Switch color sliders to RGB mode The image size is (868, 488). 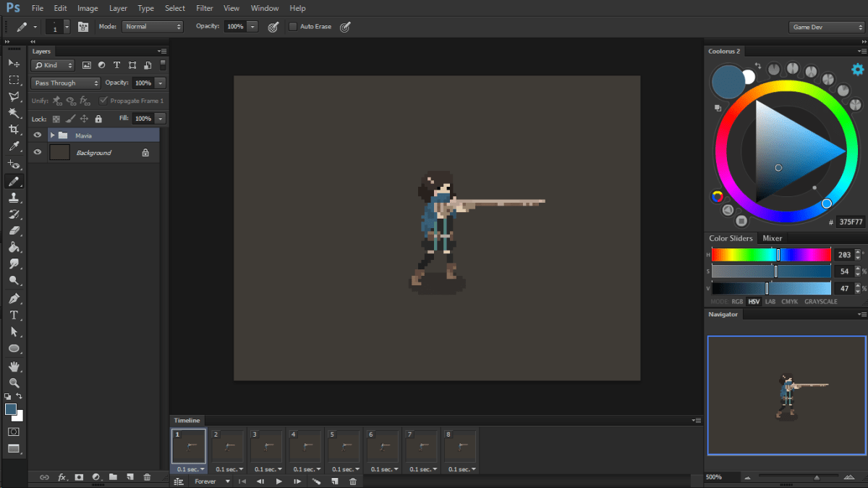point(737,301)
